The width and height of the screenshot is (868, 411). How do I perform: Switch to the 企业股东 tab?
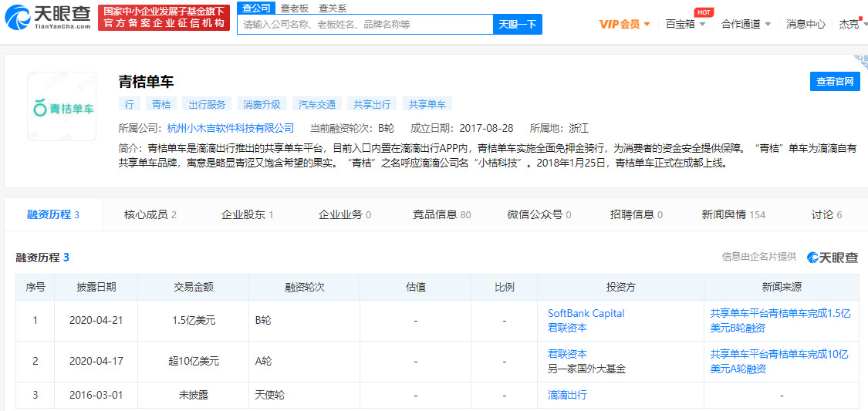tap(248, 214)
